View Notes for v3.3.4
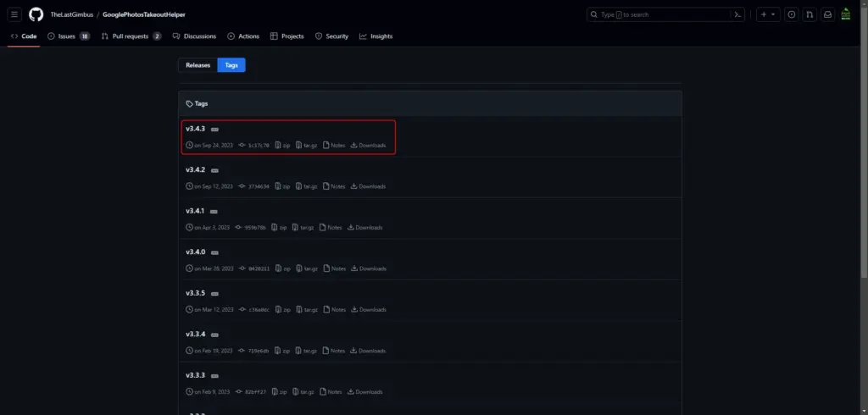This screenshot has height=415, width=868. pos(334,351)
